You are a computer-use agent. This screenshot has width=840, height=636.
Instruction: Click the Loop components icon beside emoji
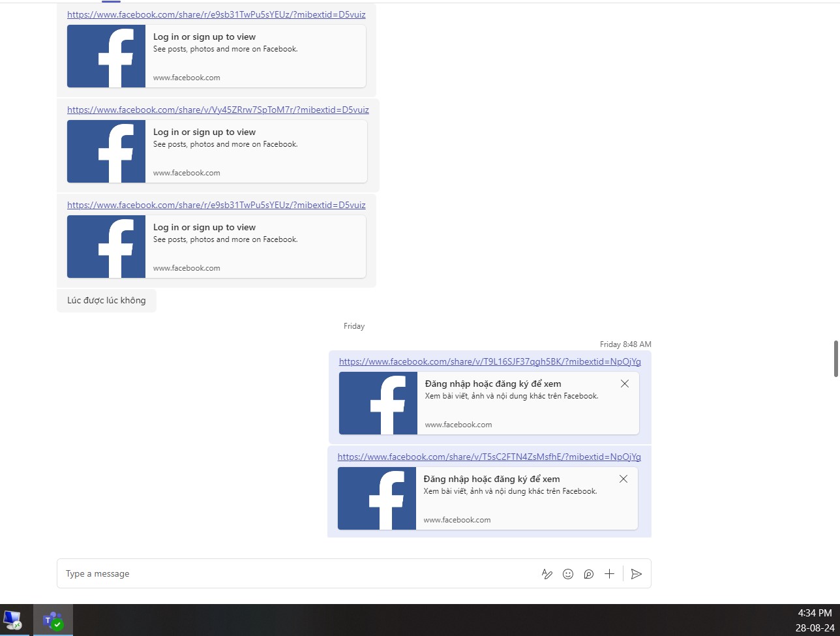tap(589, 574)
